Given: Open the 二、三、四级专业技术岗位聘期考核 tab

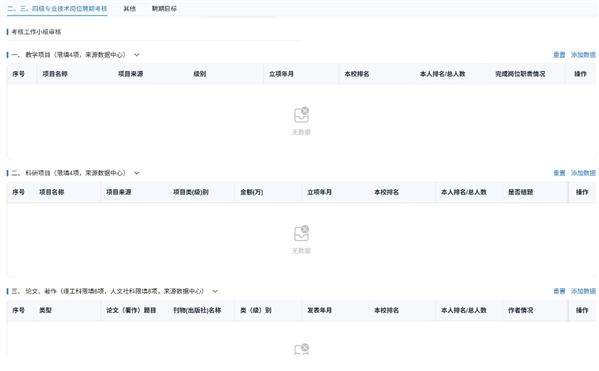Looking at the screenshot, I should pos(57,8).
